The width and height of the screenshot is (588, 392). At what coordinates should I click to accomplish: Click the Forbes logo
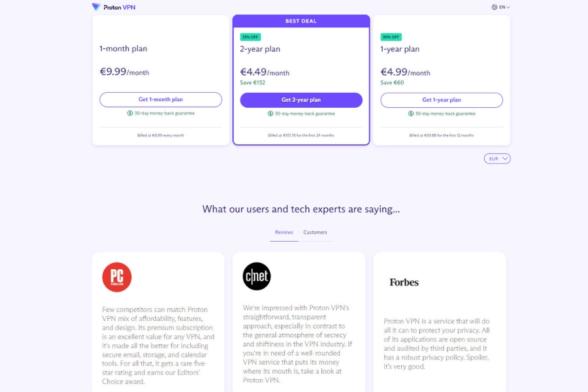404,282
